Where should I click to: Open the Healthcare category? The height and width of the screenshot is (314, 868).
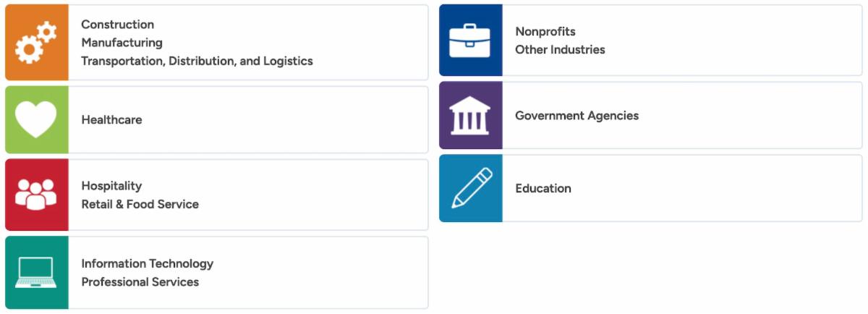pos(111,119)
